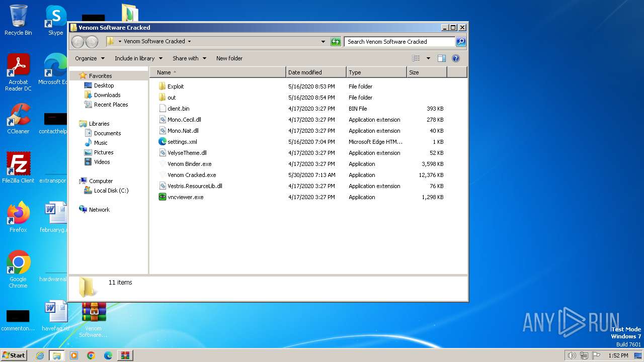Open Videos library
The width and height of the screenshot is (644, 362).
pyautogui.click(x=102, y=162)
